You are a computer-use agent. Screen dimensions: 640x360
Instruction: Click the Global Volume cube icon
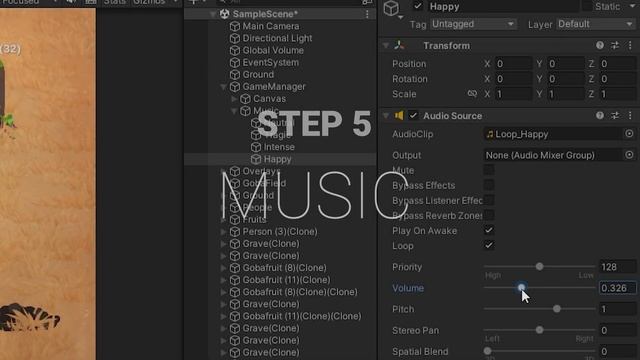point(235,50)
